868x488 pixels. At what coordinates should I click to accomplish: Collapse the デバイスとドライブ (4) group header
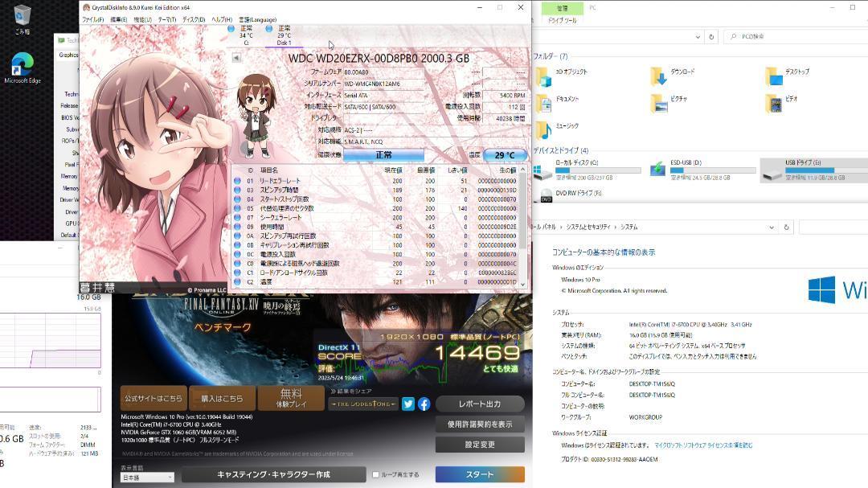(x=561, y=150)
